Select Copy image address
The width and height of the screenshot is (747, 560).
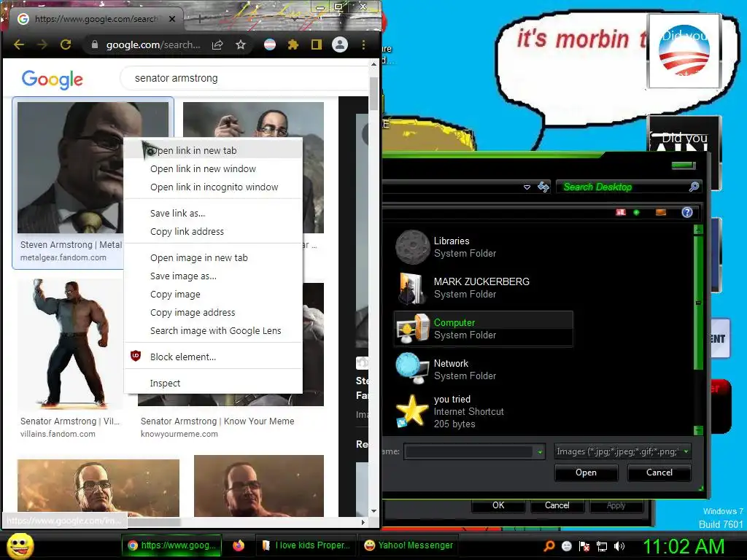213,312
